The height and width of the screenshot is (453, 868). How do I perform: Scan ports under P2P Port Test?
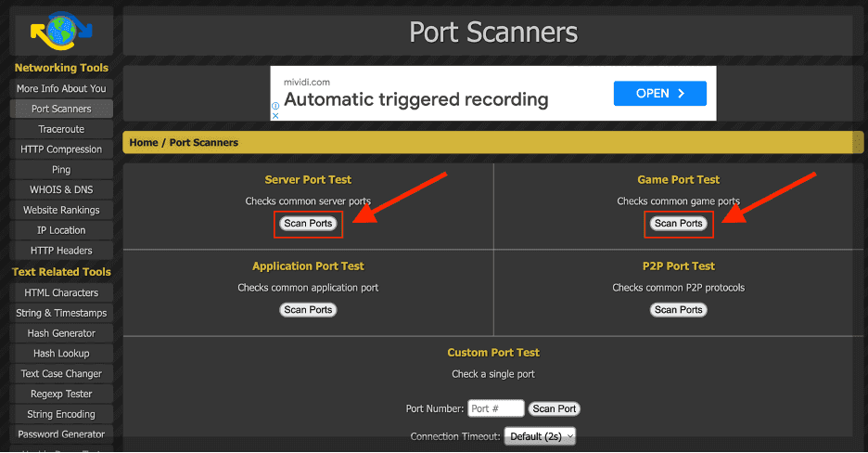678,309
